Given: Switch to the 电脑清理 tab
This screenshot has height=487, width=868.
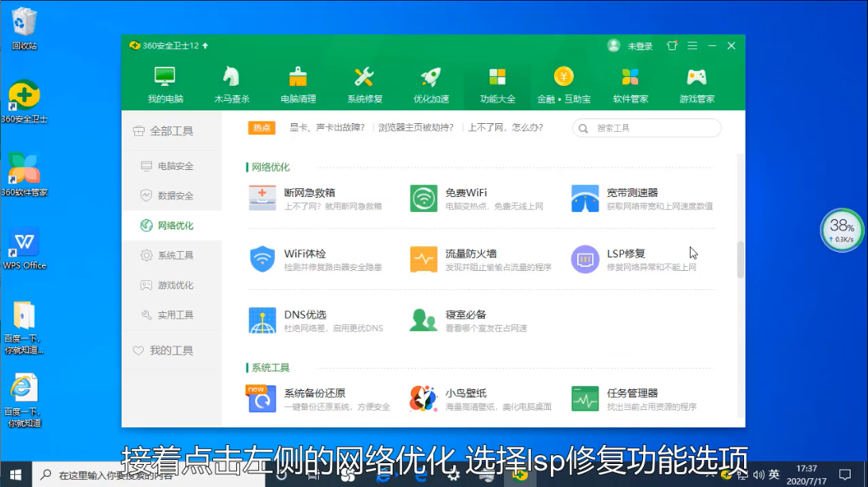Looking at the screenshot, I should [298, 85].
